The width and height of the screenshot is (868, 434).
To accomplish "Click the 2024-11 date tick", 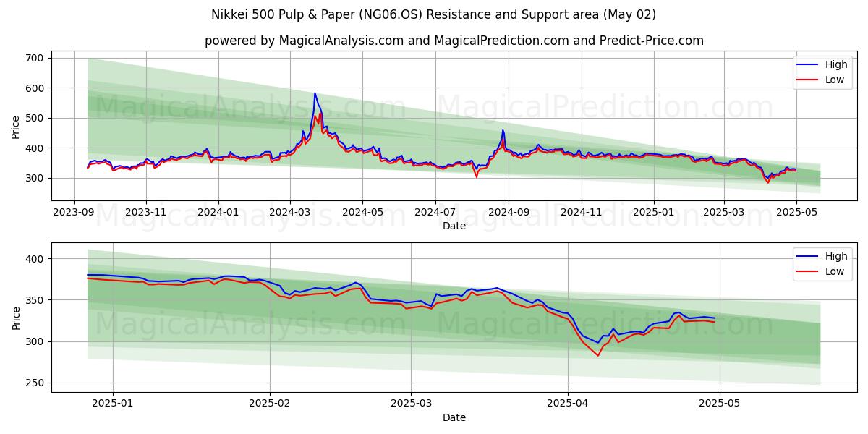I will pos(581,212).
